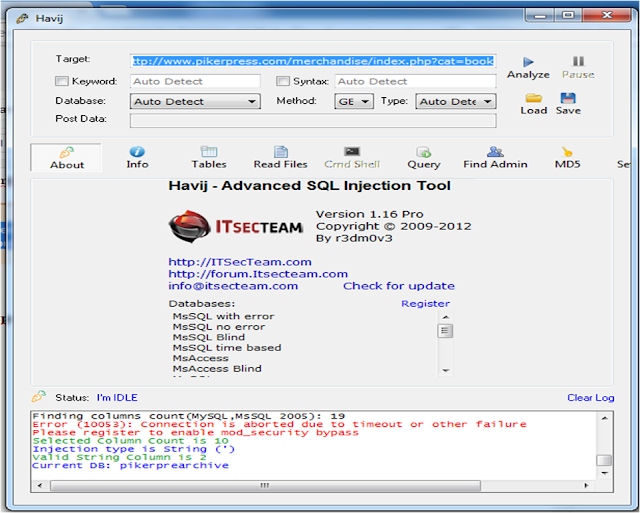Enable the Keyword checkbox

pos(62,81)
